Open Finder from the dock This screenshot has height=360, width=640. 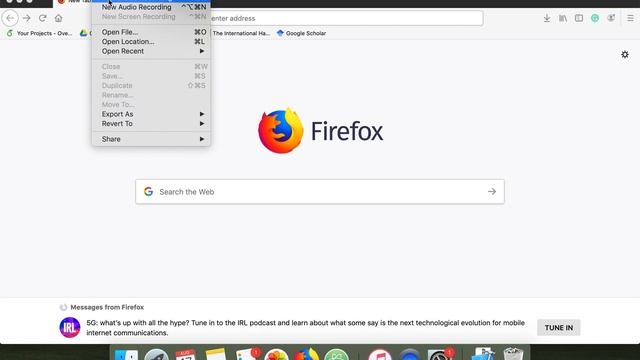tap(126, 355)
